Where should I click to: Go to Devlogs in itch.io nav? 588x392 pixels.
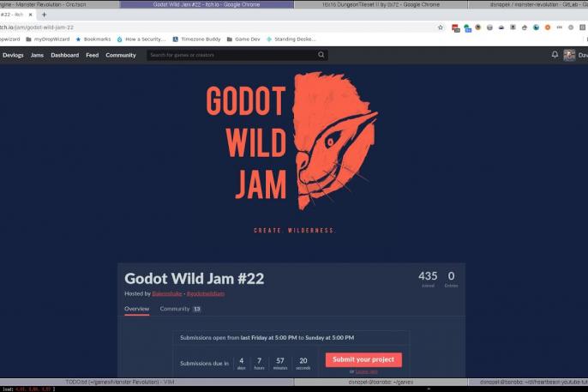[x=13, y=55]
